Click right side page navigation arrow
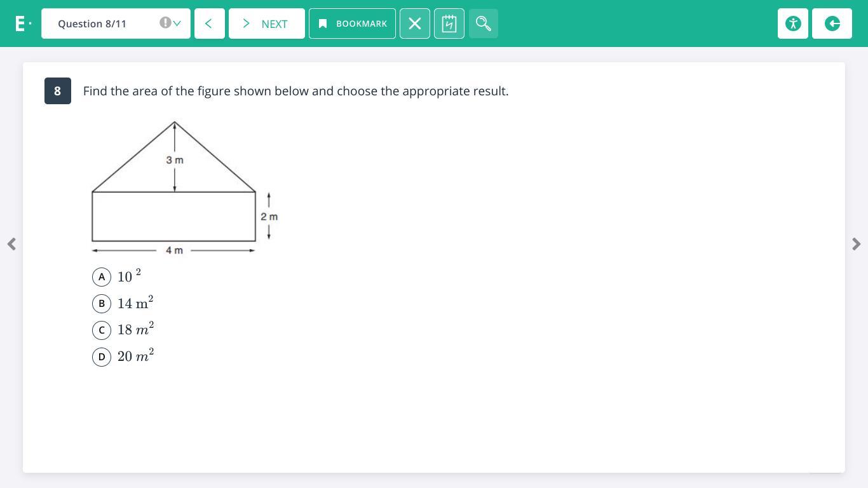The width and height of the screenshot is (868, 488). pyautogui.click(x=856, y=244)
